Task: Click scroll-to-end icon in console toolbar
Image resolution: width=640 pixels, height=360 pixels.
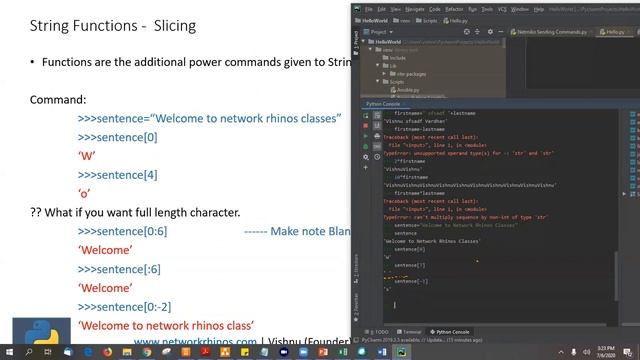Action: [x=377, y=126]
